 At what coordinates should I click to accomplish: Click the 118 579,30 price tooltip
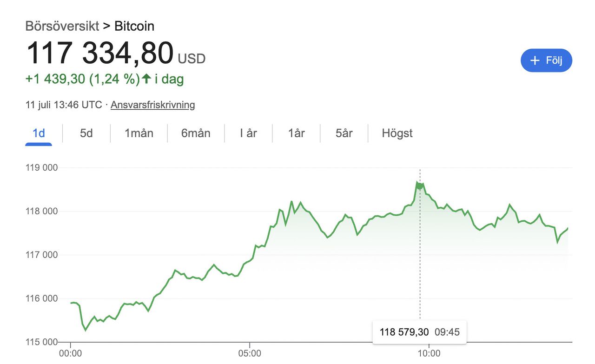tap(403, 332)
